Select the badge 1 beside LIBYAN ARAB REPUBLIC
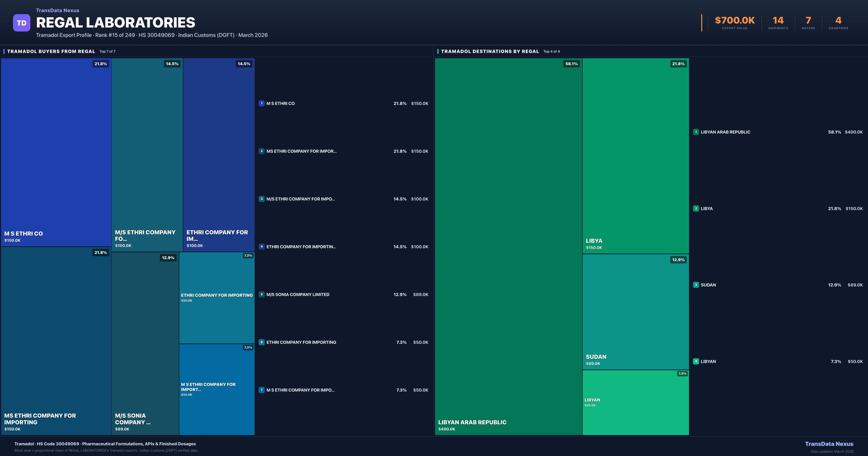868x456 pixels. tap(696, 132)
